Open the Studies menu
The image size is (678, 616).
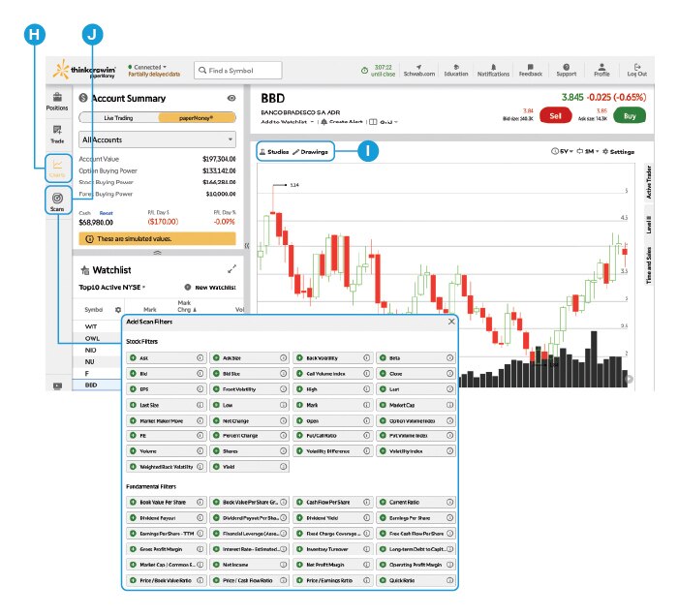274,152
